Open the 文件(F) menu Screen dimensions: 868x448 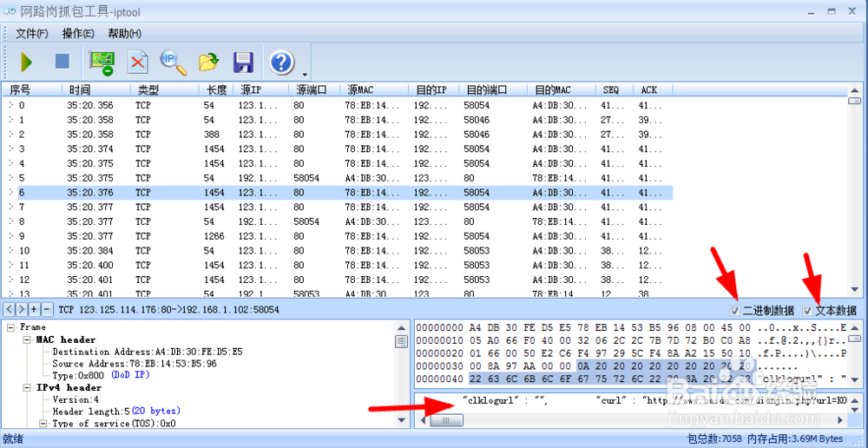[x=32, y=33]
